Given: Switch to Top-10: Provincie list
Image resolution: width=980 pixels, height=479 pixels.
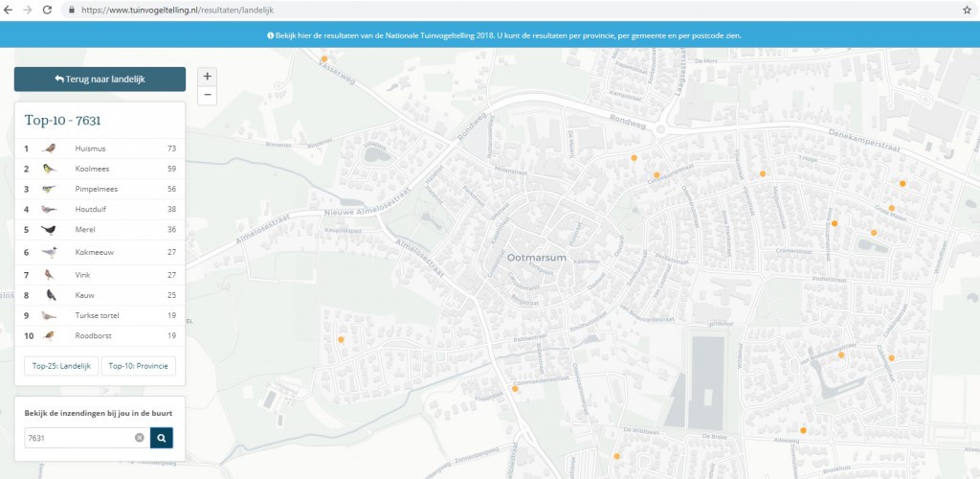Looking at the screenshot, I should (x=137, y=366).
